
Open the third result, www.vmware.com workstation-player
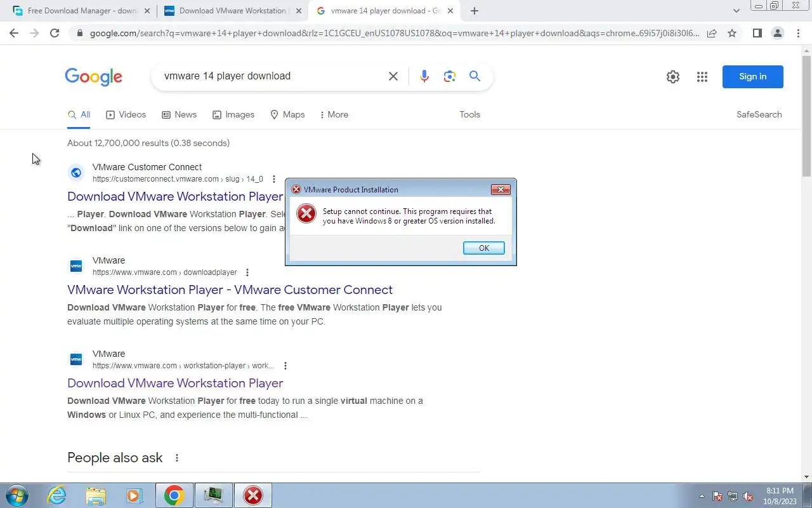click(175, 383)
